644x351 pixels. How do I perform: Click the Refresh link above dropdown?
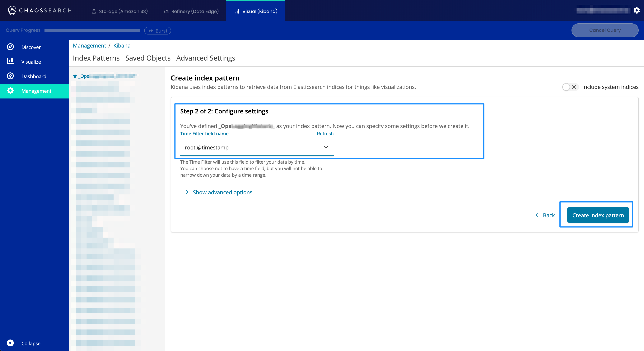tap(325, 133)
